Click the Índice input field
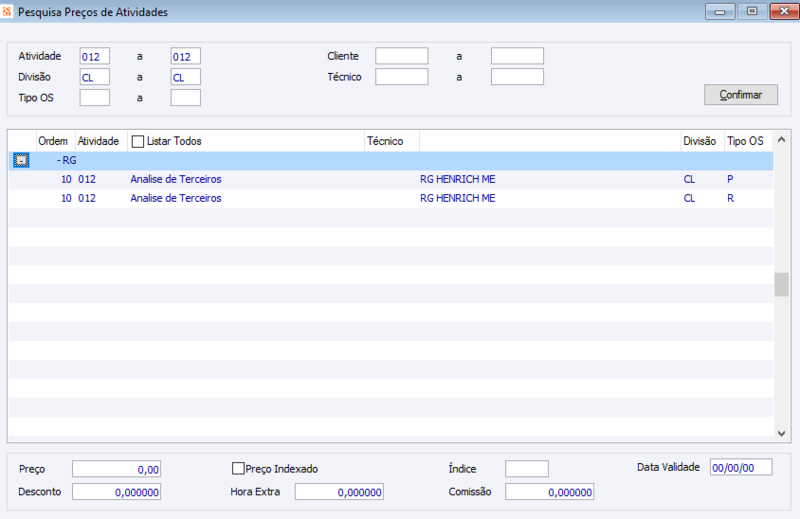The width and height of the screenshot is (800, 519). click(527, 468)
